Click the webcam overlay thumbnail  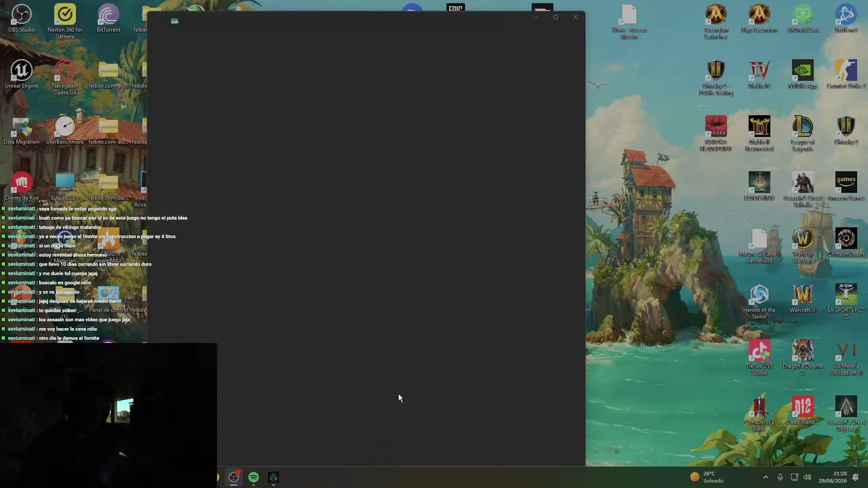[108, 415]
